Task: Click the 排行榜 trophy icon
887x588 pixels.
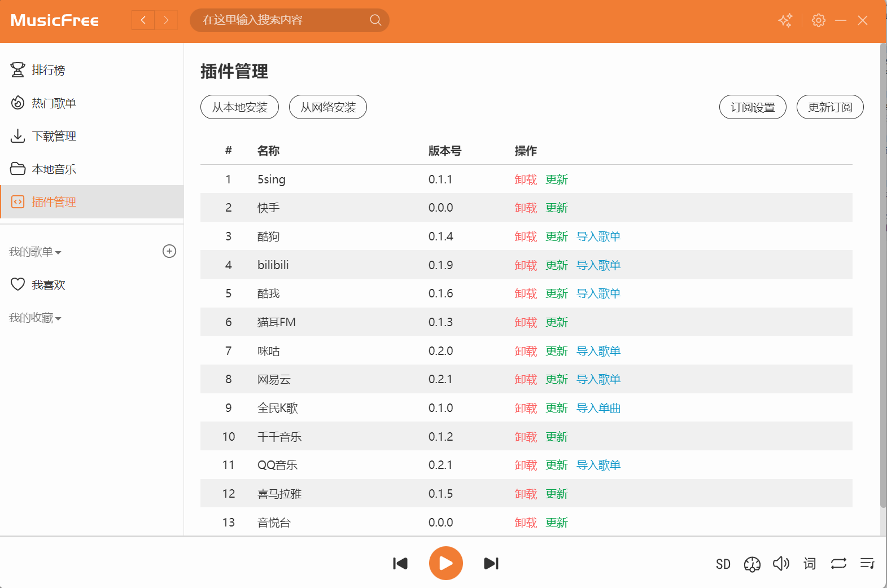Action: pos(18,70)
